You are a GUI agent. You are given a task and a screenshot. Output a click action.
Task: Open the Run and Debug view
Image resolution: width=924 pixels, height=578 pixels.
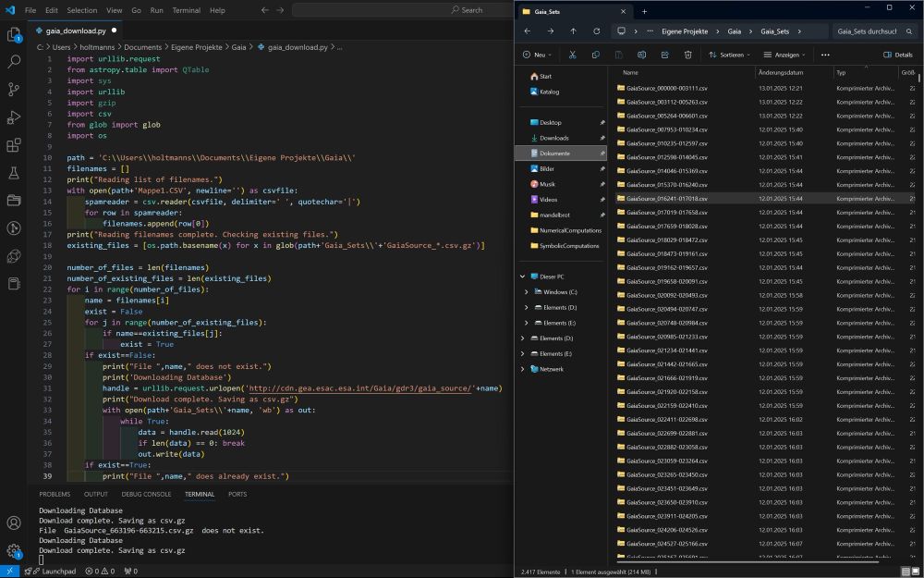click(x=14, y=117)
